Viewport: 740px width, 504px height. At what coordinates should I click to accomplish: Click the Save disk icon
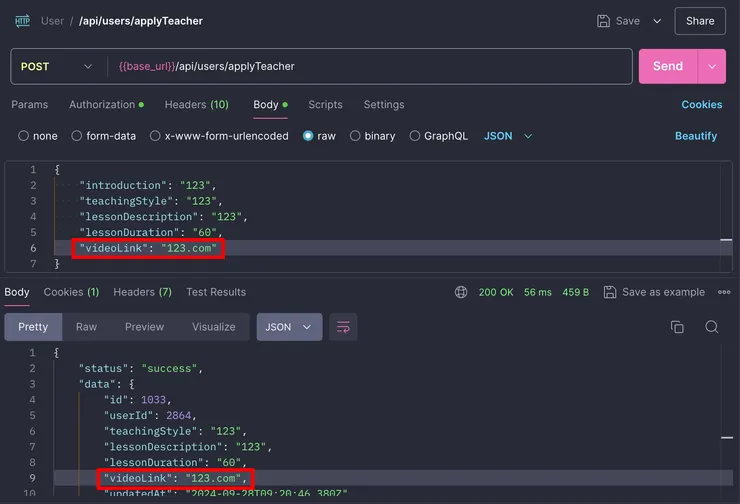[x=604, y=21]
